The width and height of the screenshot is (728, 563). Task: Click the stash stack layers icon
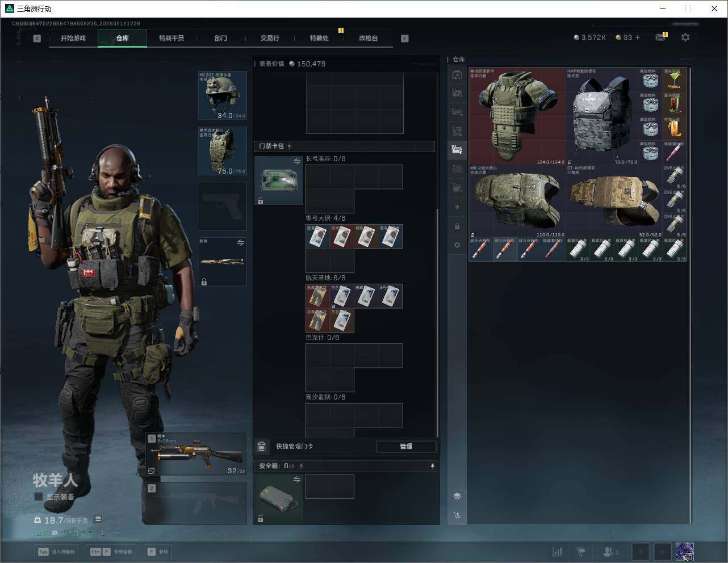coord(457,496)
